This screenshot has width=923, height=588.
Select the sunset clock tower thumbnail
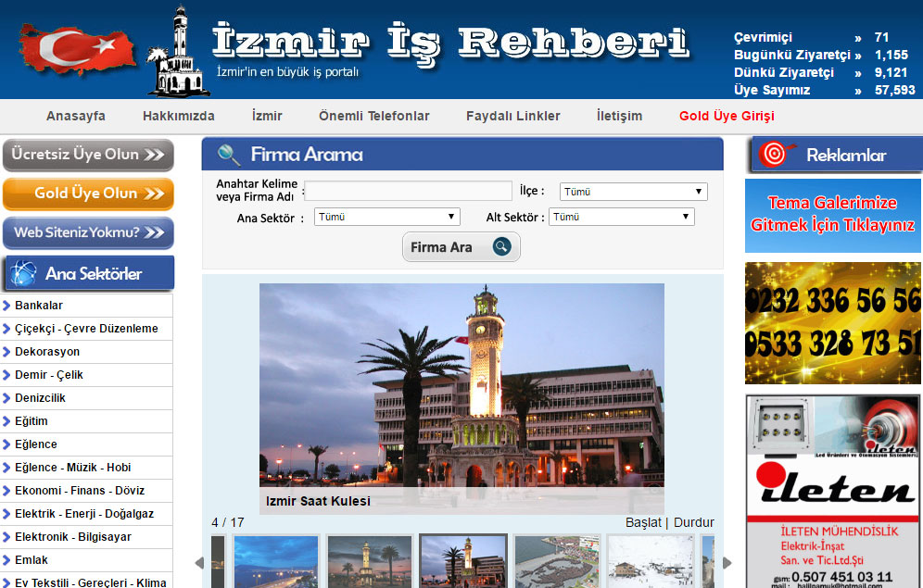click(370, 561)
